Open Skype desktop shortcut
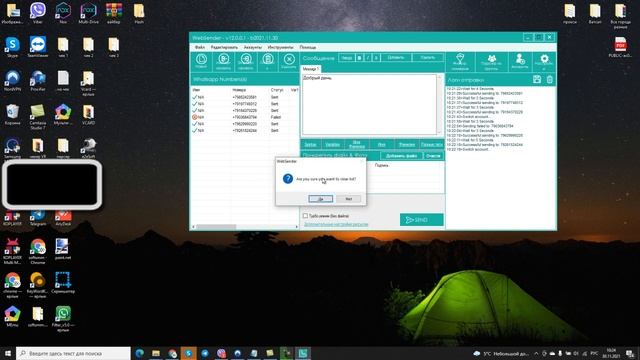Screen dimensions: 640x360 point(12,47)
